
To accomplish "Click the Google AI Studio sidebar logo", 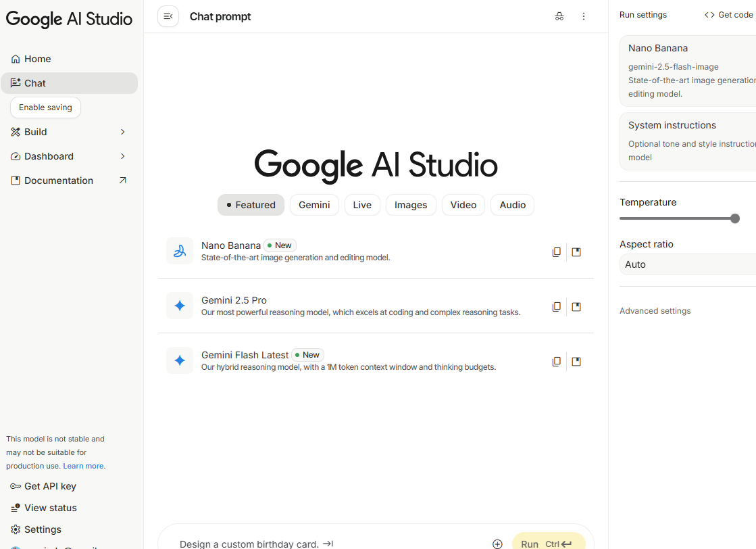I will (69, 20).
